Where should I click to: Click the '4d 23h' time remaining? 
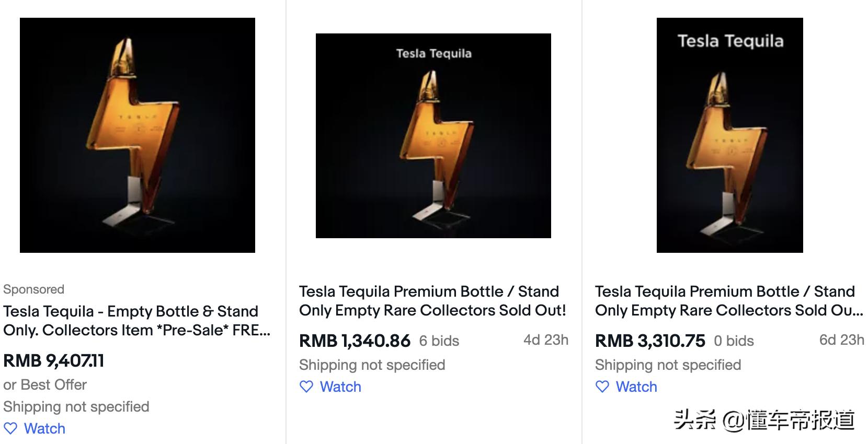pos(546,340)
